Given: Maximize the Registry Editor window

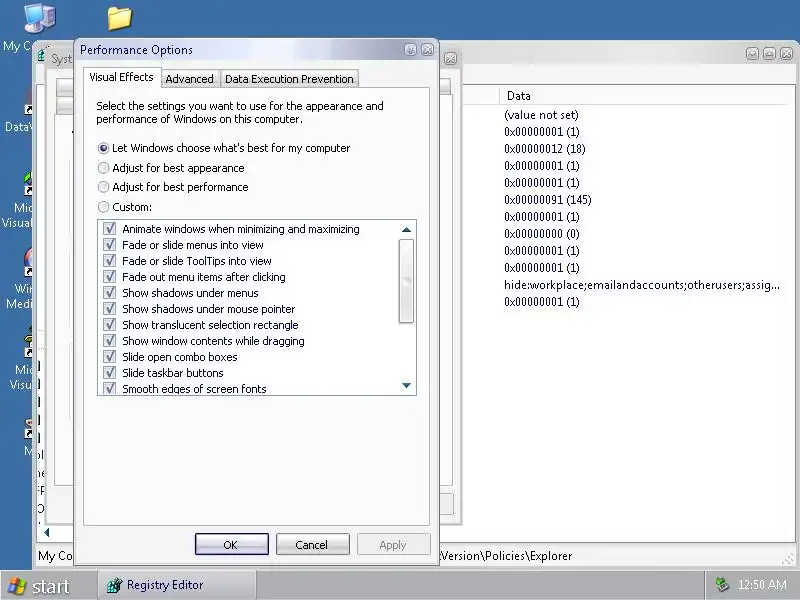Looking at the screenshot, I should click(769, 54).
